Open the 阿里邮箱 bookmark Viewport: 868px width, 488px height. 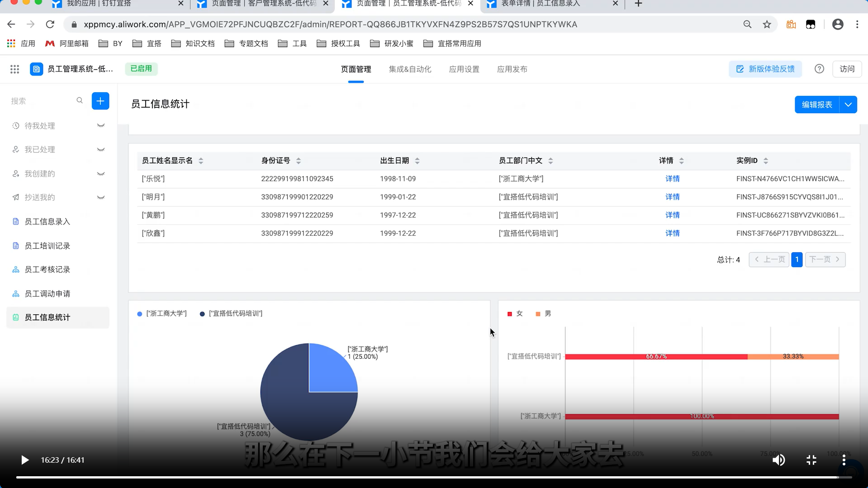coord(67,43)
